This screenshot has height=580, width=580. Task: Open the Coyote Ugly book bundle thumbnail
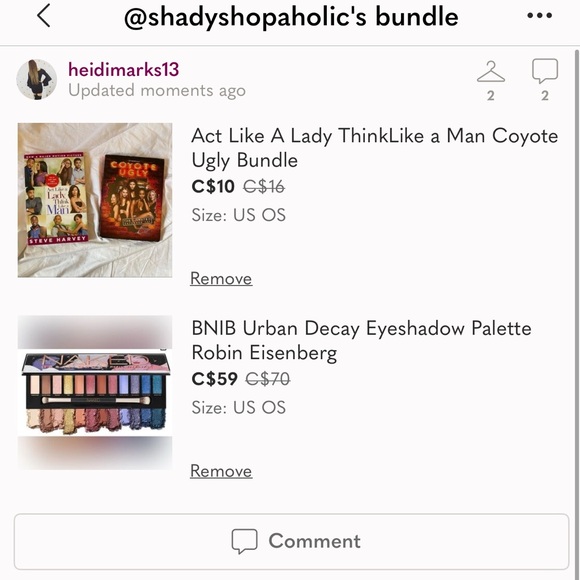click(95, 200)
